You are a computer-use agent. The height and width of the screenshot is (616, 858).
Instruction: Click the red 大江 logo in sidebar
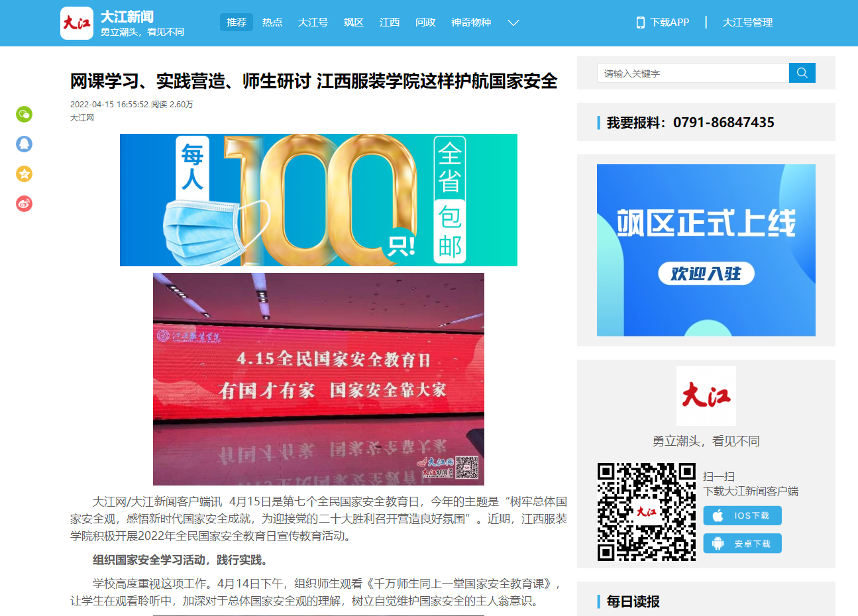point(706,396)
